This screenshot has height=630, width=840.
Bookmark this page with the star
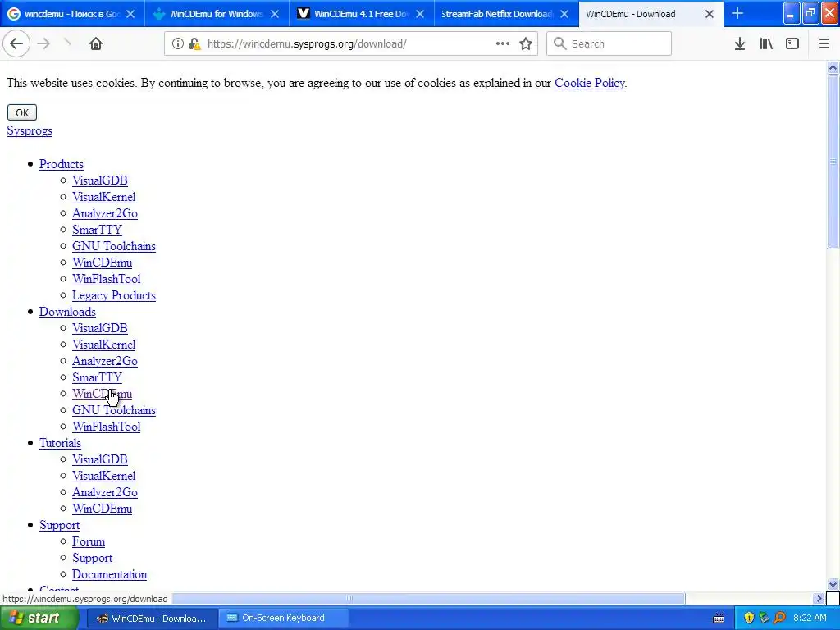click(x=526, y=43)
